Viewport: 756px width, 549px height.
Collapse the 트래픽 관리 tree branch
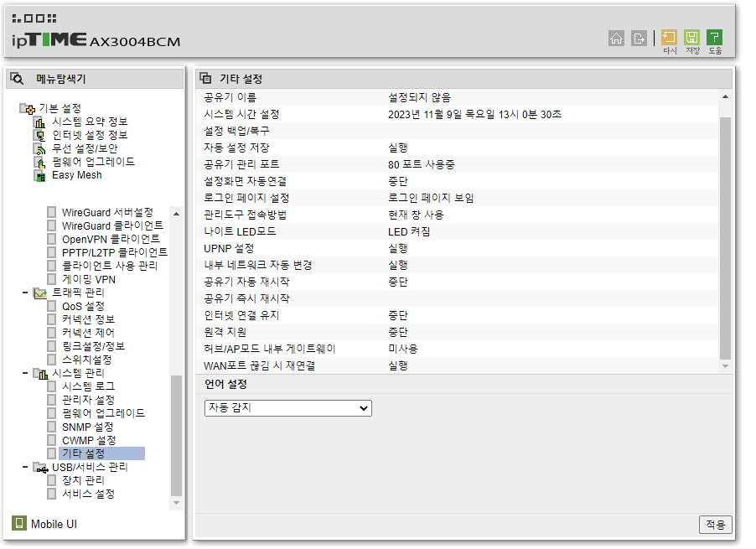25,293
